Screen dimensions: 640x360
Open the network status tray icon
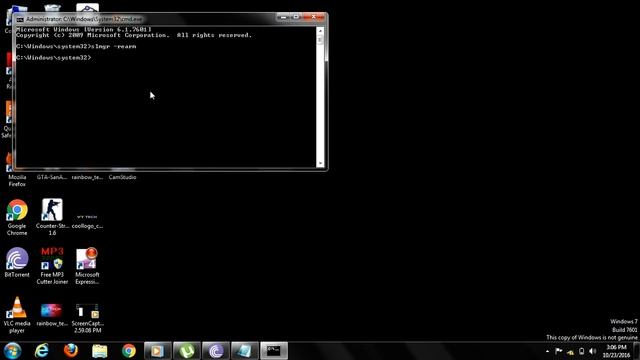[x=570, y=351]
